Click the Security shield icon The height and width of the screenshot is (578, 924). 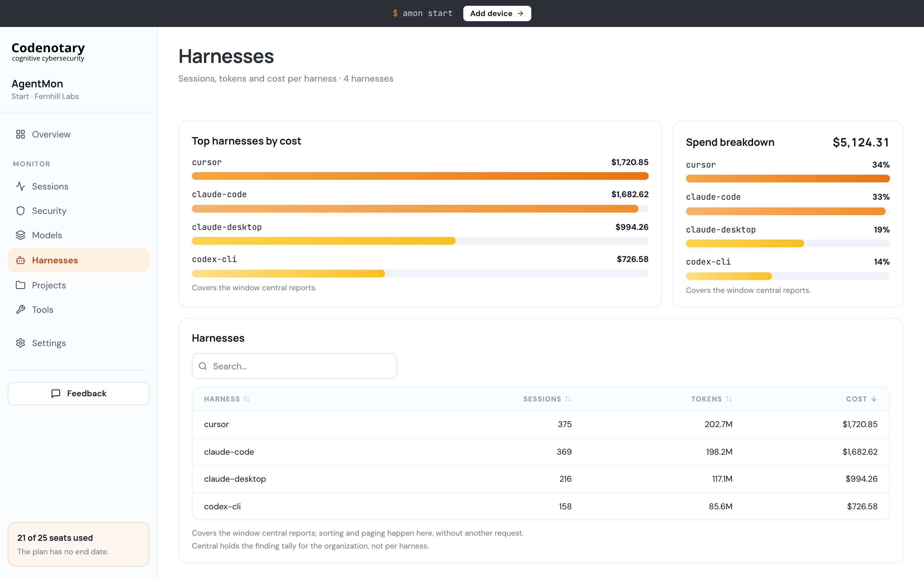coord(21,211)
